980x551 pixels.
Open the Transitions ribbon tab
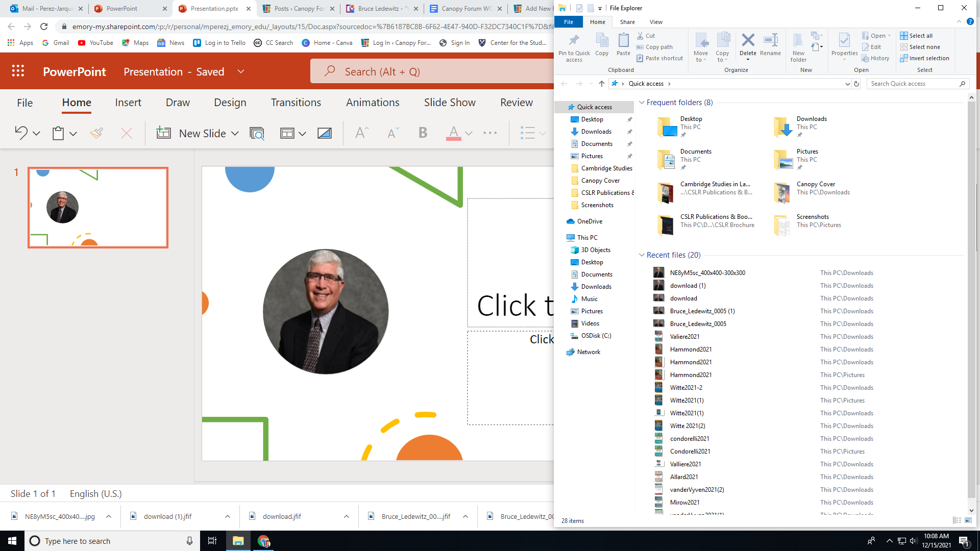click(296, 103)
